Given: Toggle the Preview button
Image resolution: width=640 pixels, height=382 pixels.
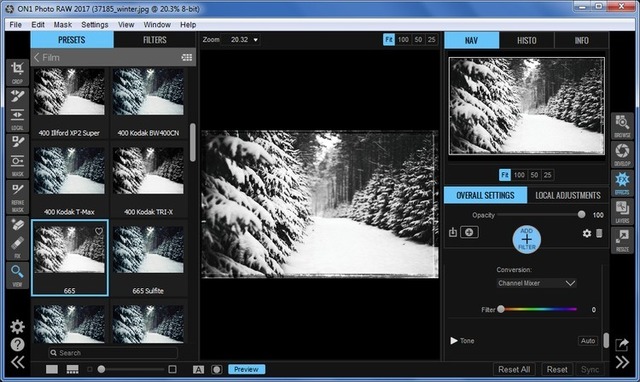Looking at the screenshot, I should click(x=247, y=369).
